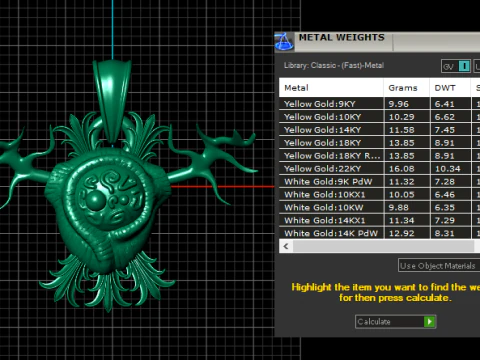This screenshot has width=480, height=360.
Task: Select the White Gold:14K PdW row
Action: click(379, 233)
